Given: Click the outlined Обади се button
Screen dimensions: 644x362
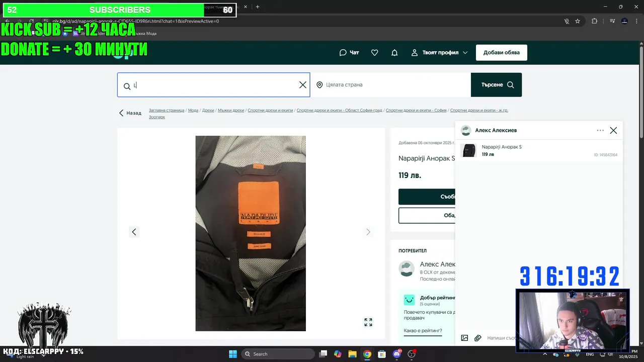Looking at the screenshot, I should pos(427,215).
